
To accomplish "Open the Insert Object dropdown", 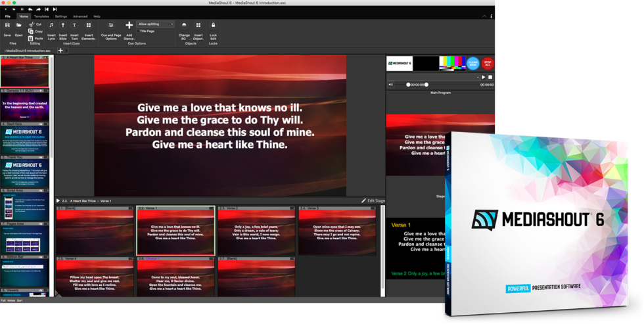I will pos(198,30).
